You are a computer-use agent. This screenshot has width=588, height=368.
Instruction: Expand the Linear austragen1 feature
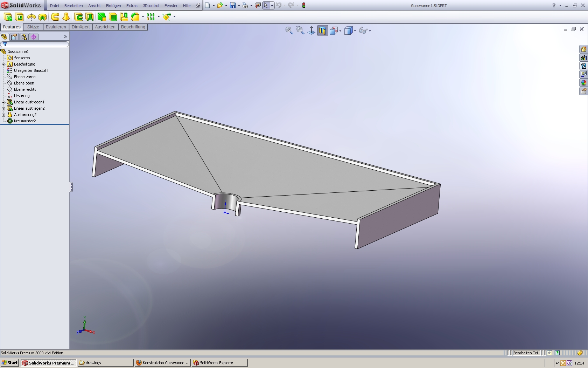pyautogui.click(x=3, y=102)
